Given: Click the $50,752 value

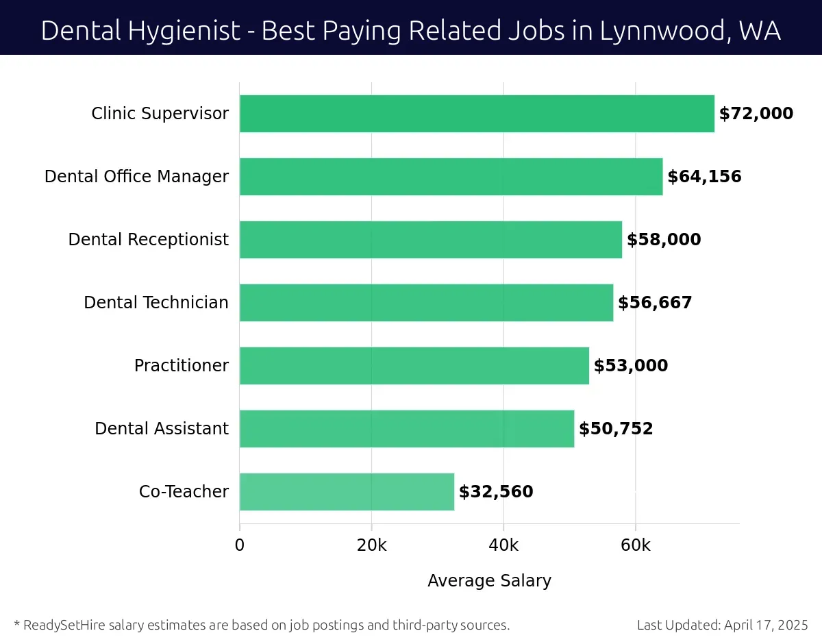Looking at the screenshot, I should pyautogui.click(x=616, y=429).
